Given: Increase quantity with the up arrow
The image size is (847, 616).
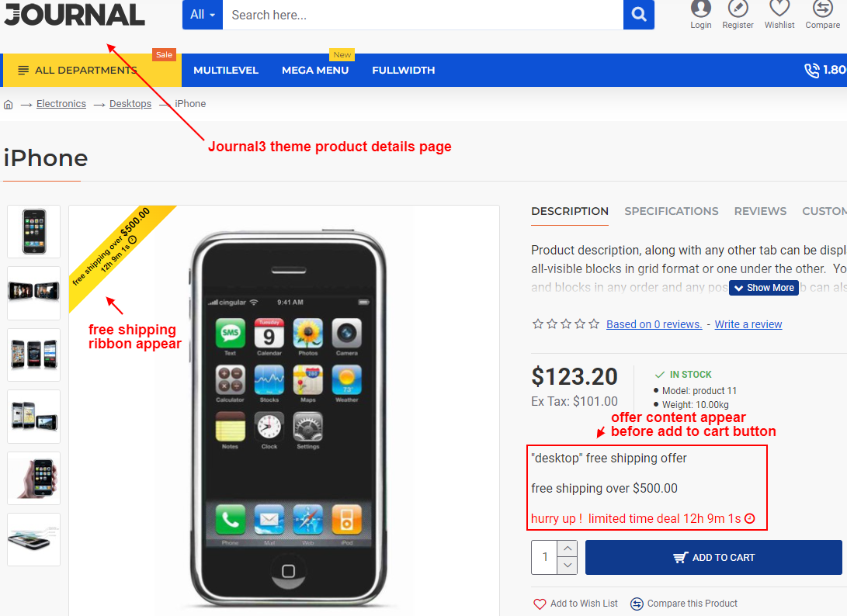Looking at the screenshot, I should pyautogui.click(x=568, y=549).
